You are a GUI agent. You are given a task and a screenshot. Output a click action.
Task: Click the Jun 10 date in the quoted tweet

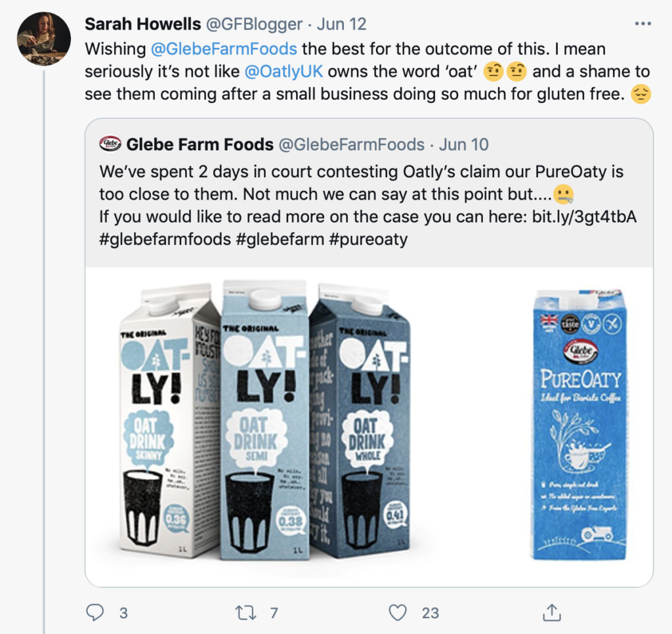click(x=464, y=144)
